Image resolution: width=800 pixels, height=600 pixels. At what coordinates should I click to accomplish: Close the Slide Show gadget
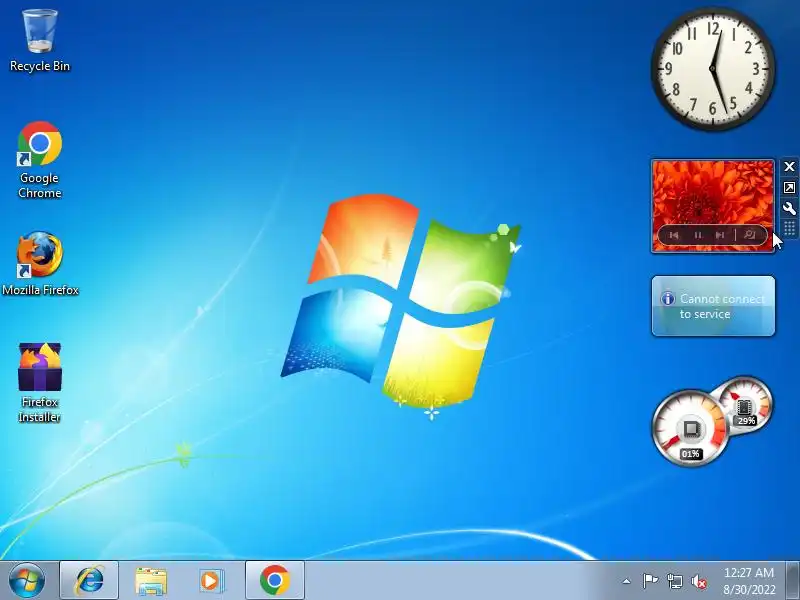coord(789,167)
